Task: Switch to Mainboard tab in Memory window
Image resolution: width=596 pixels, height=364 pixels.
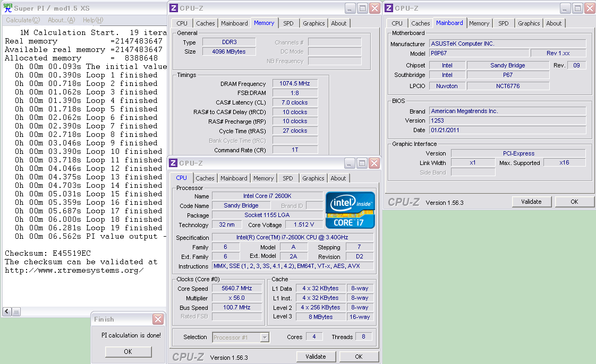Action: (234, 23)
